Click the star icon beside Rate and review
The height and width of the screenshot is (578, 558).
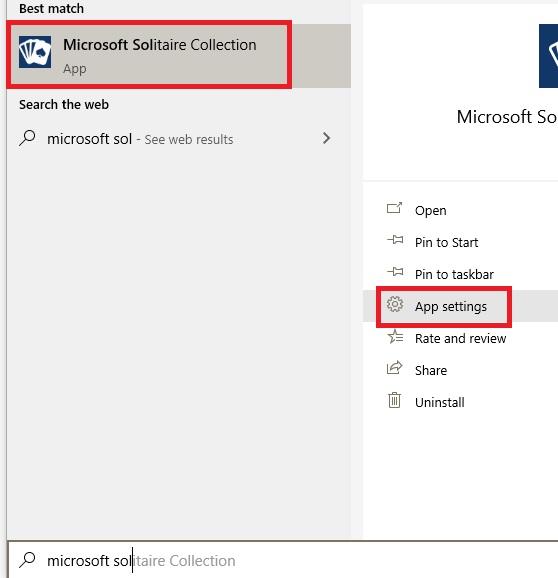tap(395, 337)
